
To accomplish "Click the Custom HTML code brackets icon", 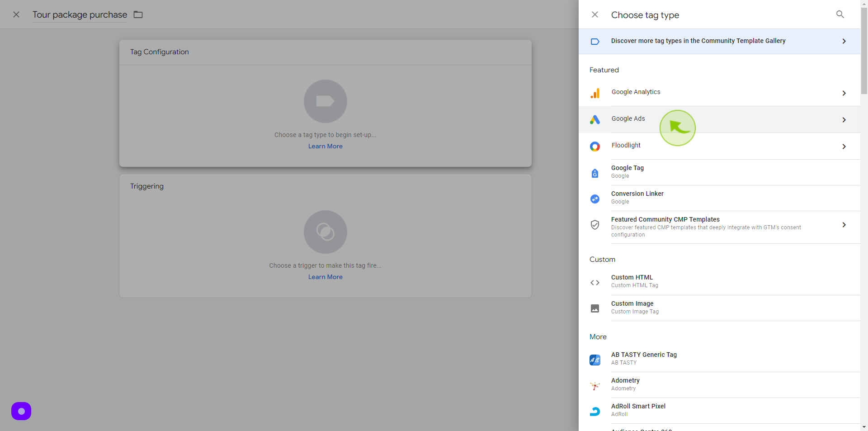I will coord(595,283).
